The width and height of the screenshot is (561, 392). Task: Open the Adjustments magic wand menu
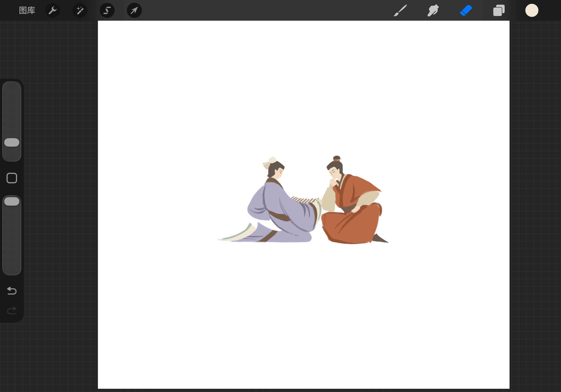(80, 11)
